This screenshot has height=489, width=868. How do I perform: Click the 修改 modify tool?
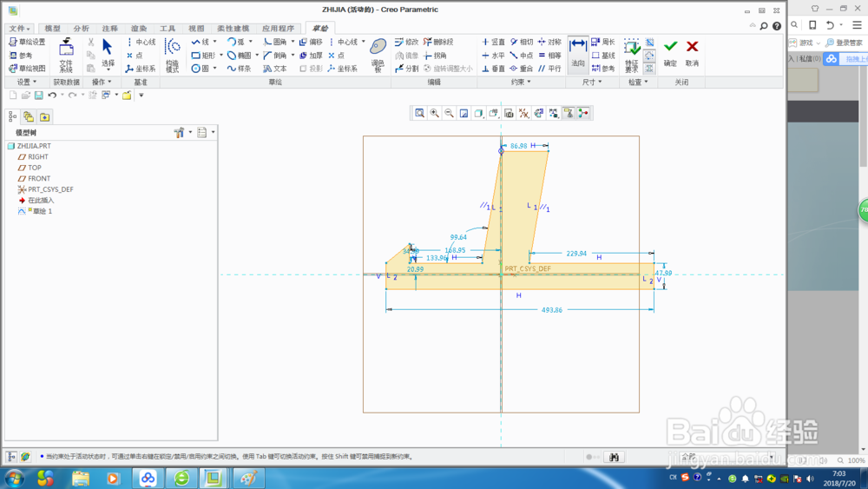tap(407, 42)
